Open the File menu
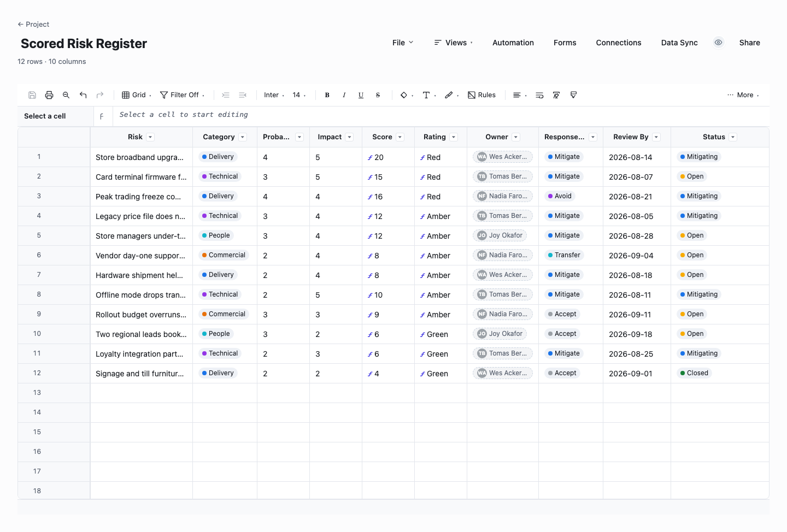The width and height of the screenshot is (787, 532). tap(403, 43)
